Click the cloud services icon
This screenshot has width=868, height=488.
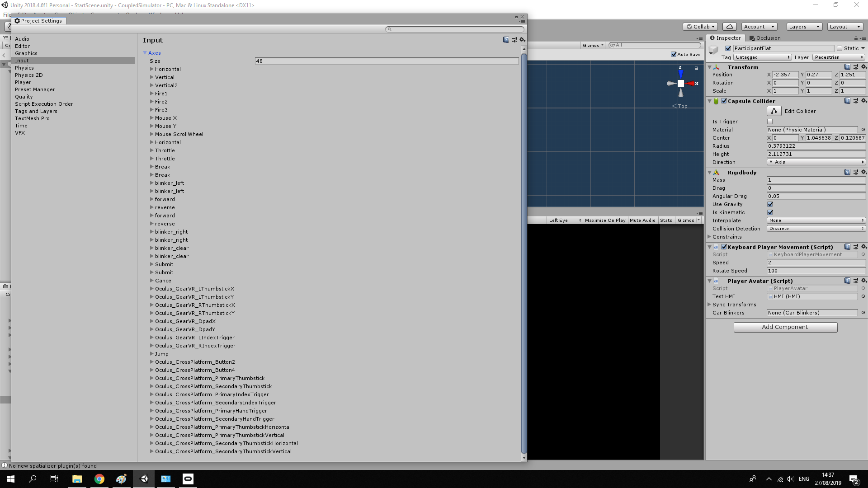729,27
